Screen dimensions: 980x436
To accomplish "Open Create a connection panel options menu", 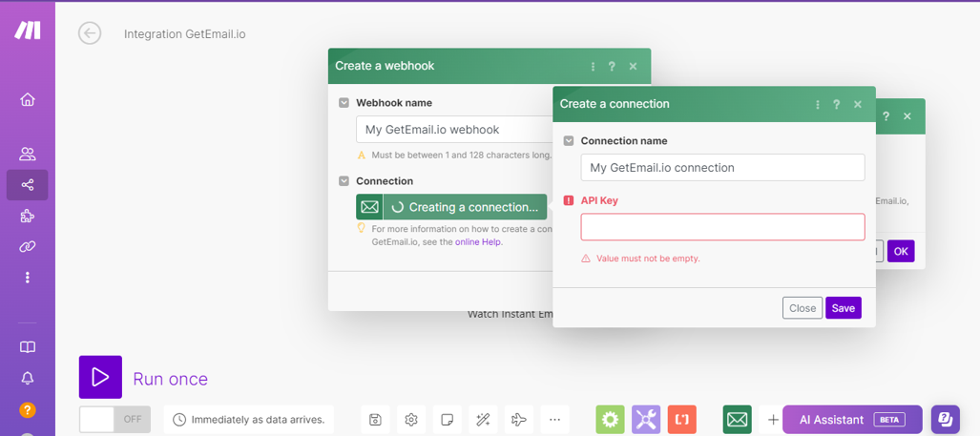I will point(818,104).
